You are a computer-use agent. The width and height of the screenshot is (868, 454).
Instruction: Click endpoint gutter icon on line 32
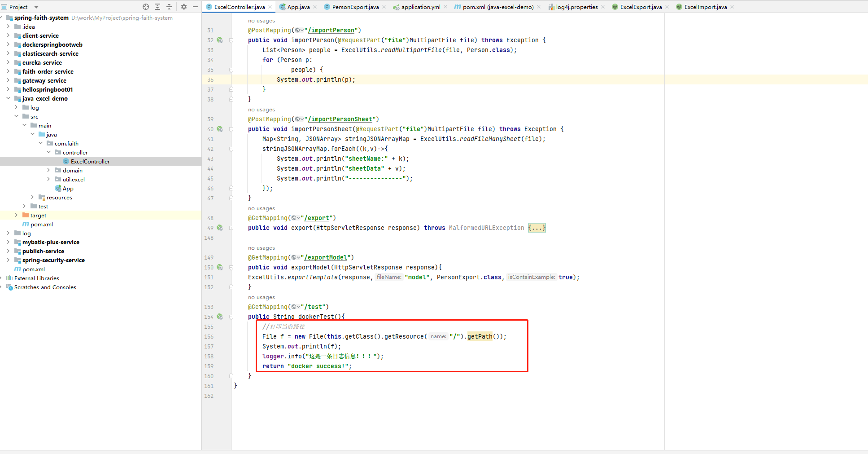click(x=220, y=40)
